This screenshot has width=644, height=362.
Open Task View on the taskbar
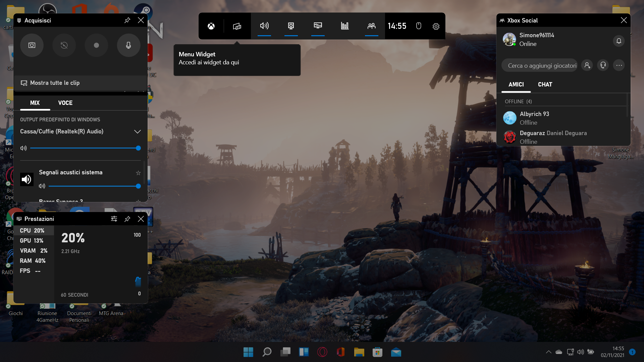285,352
